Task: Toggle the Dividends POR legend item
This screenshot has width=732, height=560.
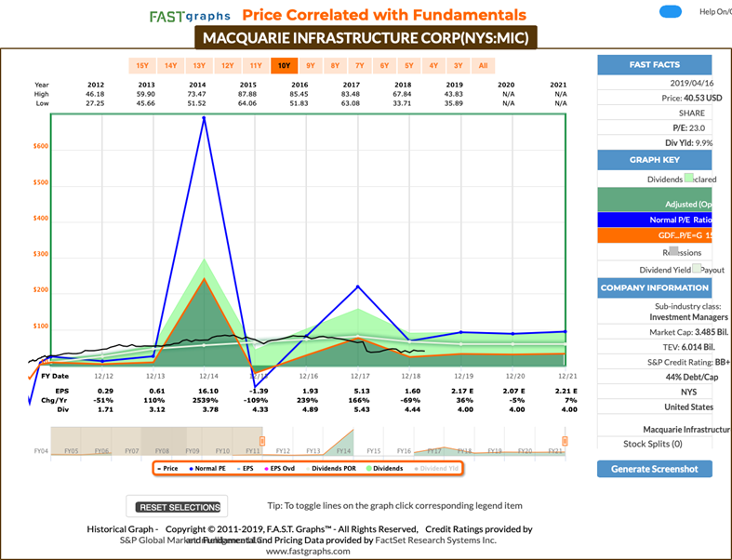Action: coord(331,469)
